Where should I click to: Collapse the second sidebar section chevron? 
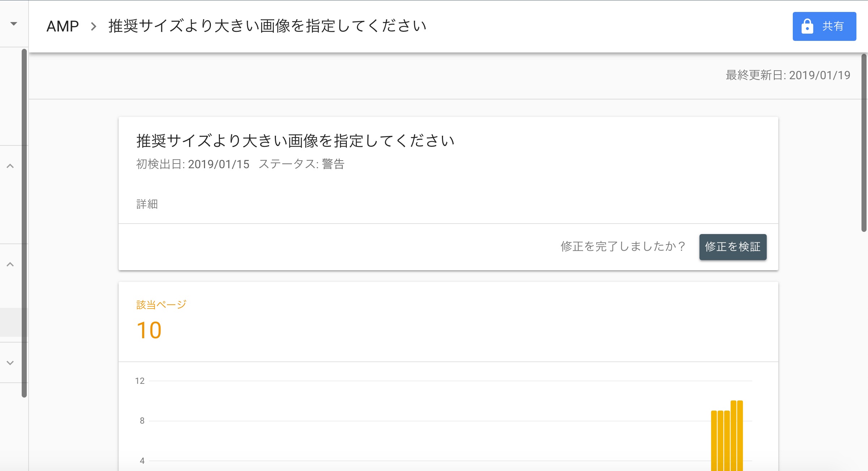pyautogui.click(x=10, y=264)
